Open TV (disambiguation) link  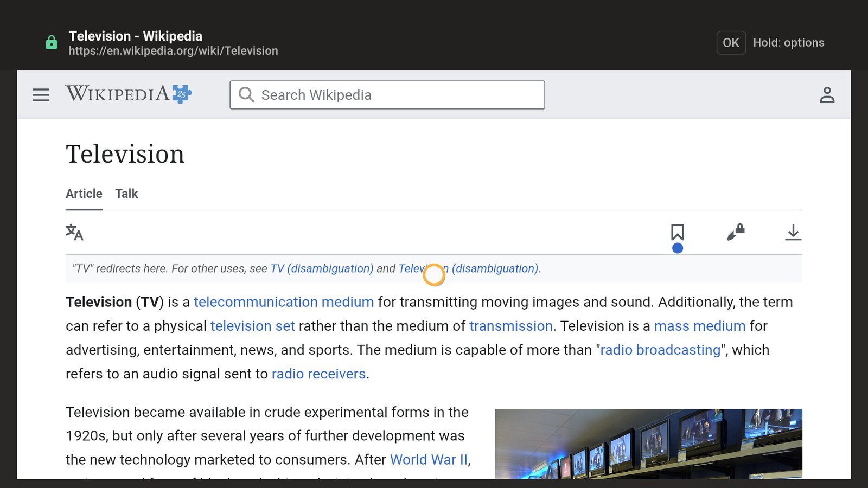322,268
